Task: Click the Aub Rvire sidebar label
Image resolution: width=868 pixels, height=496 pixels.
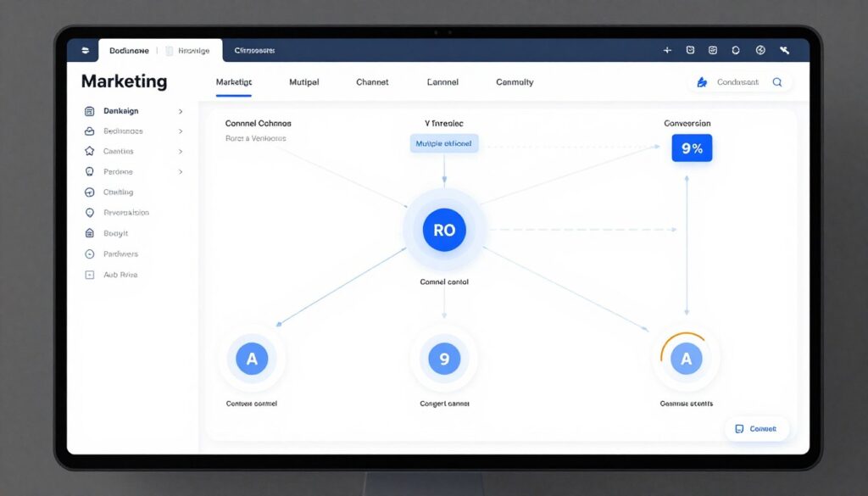Action: pos(120,275)
